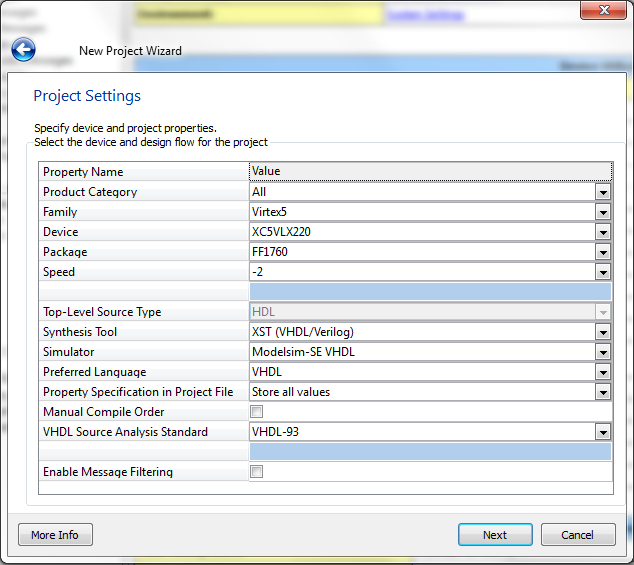634x565 pixels.
Task: Select the VHDL Source Analysis Standard label
Action: (x=144, y=432)
